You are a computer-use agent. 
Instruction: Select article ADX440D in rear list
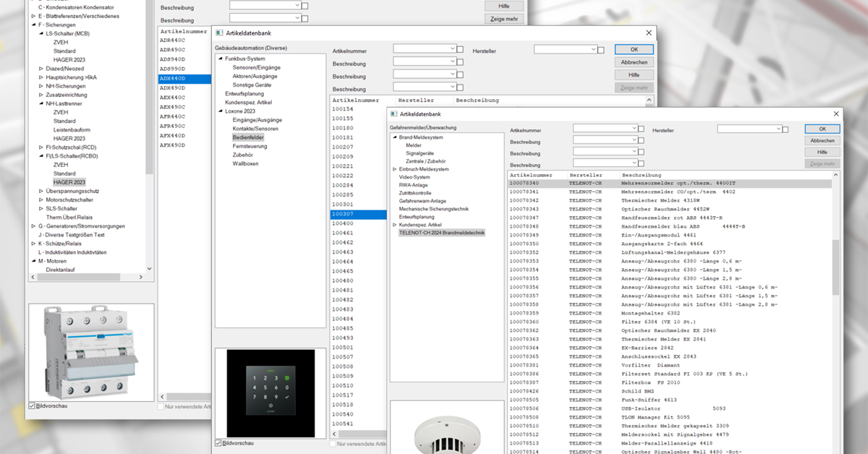184,78
